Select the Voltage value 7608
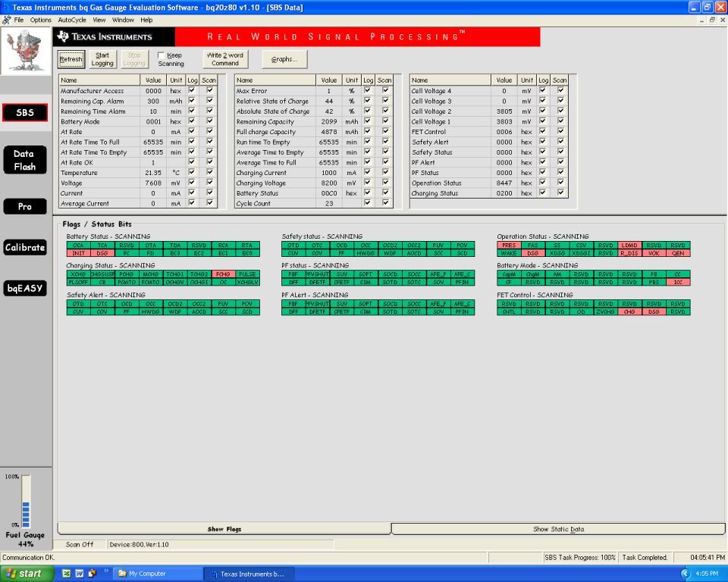The image size is (728, 582). [153, 183]
